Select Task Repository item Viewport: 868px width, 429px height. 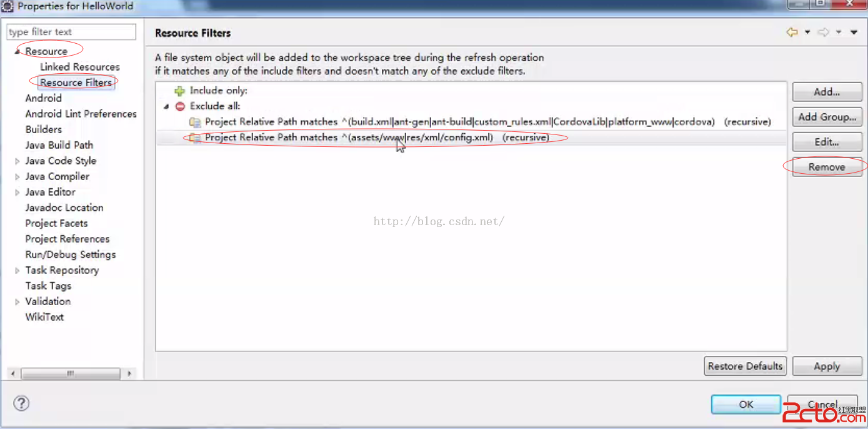[x=62, y=270]
